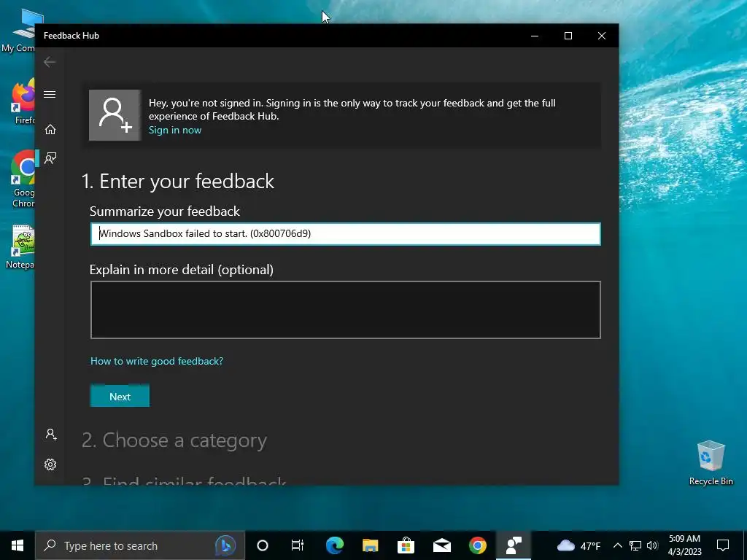This screenshot has height=560, width=747.
Task: Click the Summarize your feedback field
Action: 345,234
